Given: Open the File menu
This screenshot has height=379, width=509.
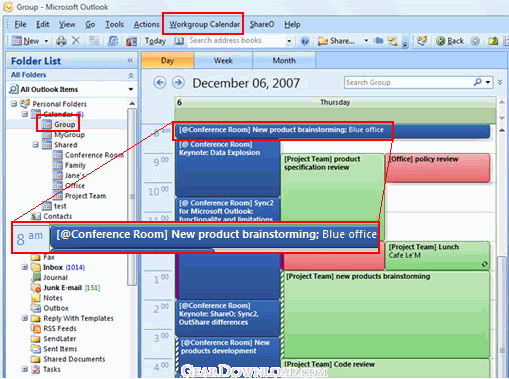Looking at the screenshot, I should pyautogui.click(x=20, y=24).
